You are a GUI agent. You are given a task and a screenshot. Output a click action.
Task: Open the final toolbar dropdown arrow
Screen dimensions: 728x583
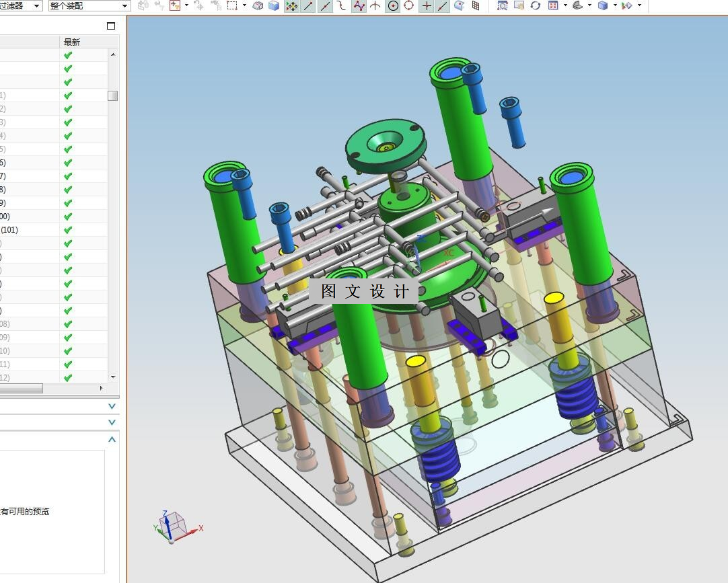pyautogui.click(x=639, y=5)
